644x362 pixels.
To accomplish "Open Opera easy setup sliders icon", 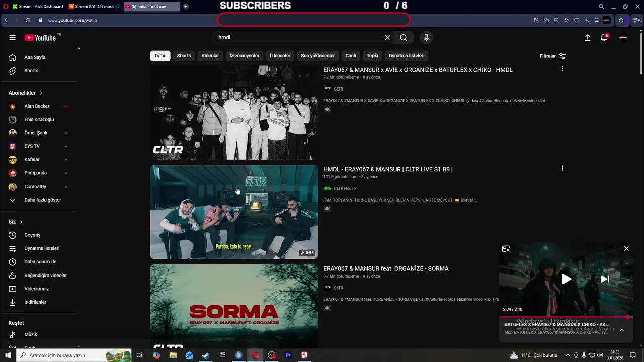I will click(597, 20).
